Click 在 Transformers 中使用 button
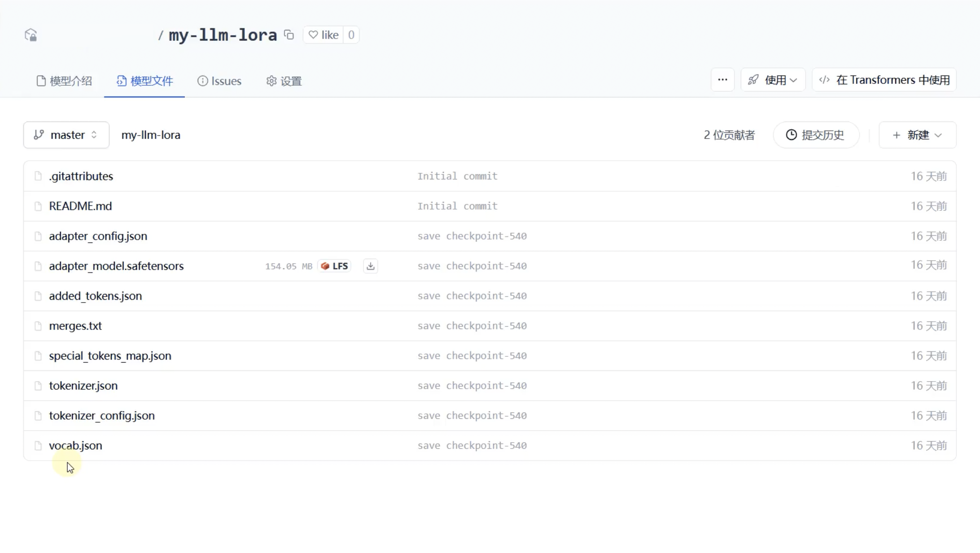 884,80
